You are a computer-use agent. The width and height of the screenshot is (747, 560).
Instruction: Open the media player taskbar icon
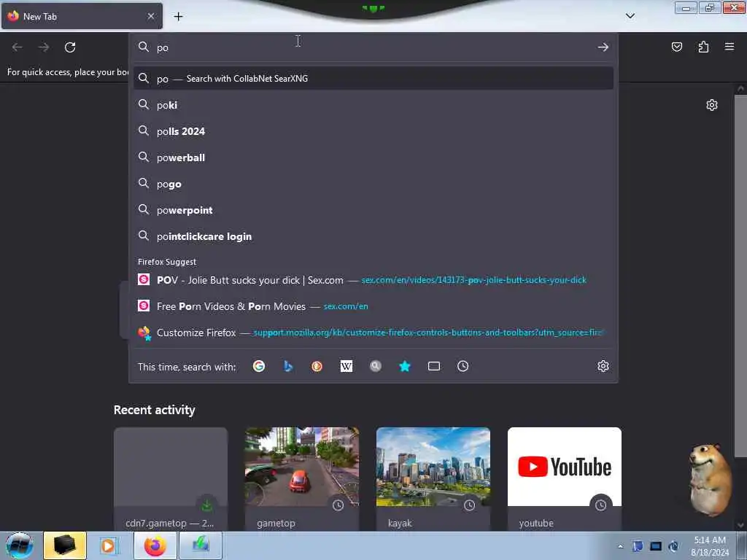click(108, 545)
